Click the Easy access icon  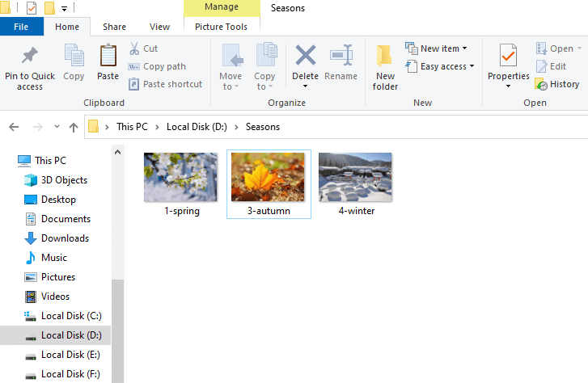point(412,66)
